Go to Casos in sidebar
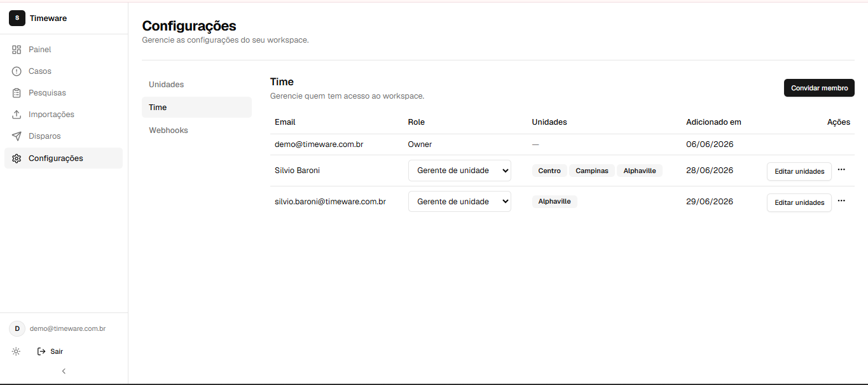This screenshot has width=868, height=385. [x=64, y=71]
